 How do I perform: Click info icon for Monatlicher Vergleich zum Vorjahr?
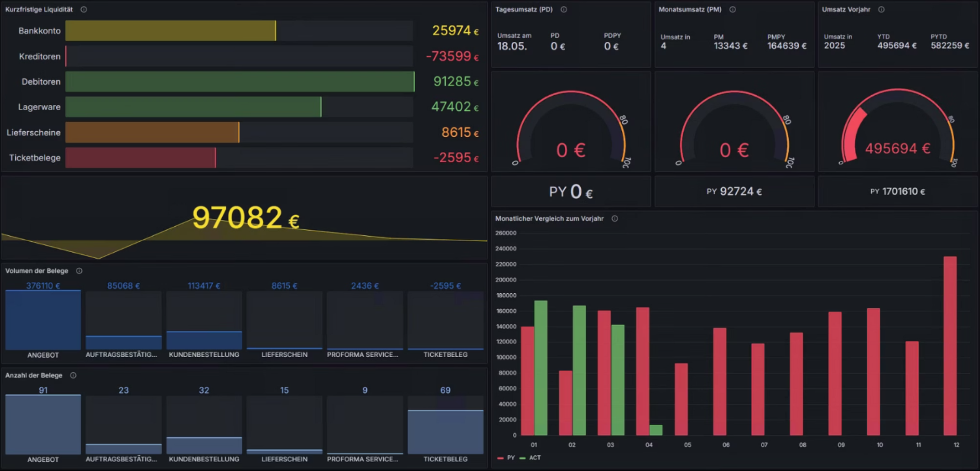615,219
